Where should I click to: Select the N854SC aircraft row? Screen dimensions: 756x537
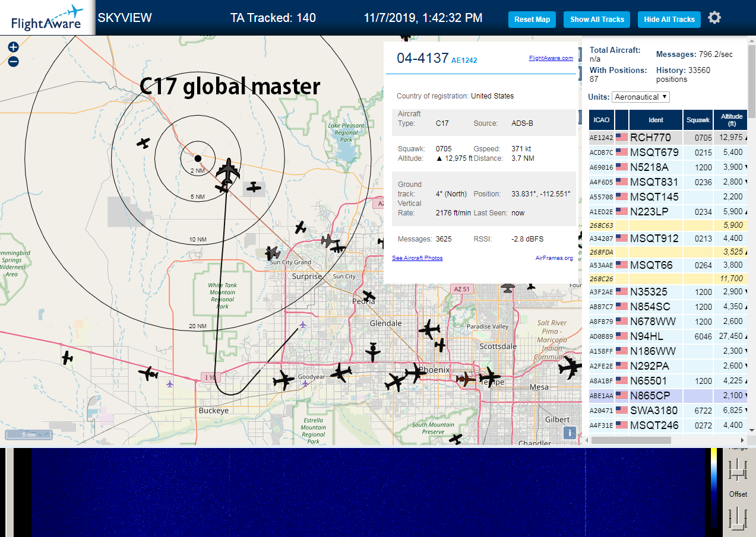tap(669, 307)
